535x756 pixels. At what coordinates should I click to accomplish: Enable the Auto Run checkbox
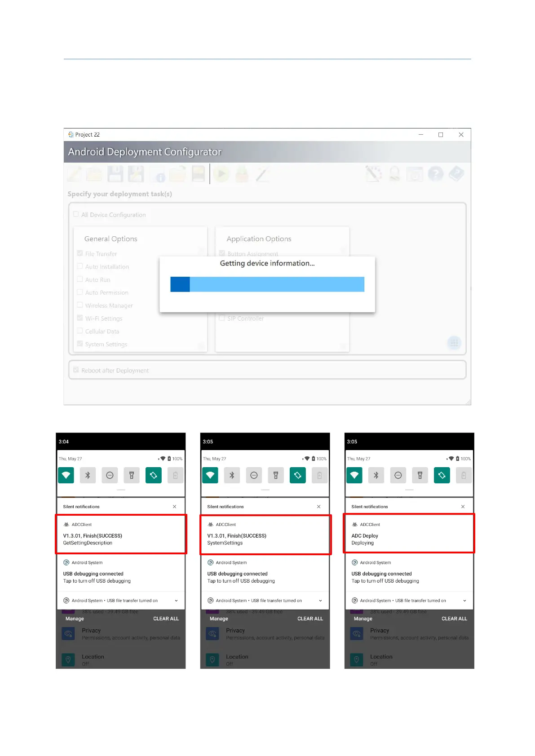pos(80,279)
